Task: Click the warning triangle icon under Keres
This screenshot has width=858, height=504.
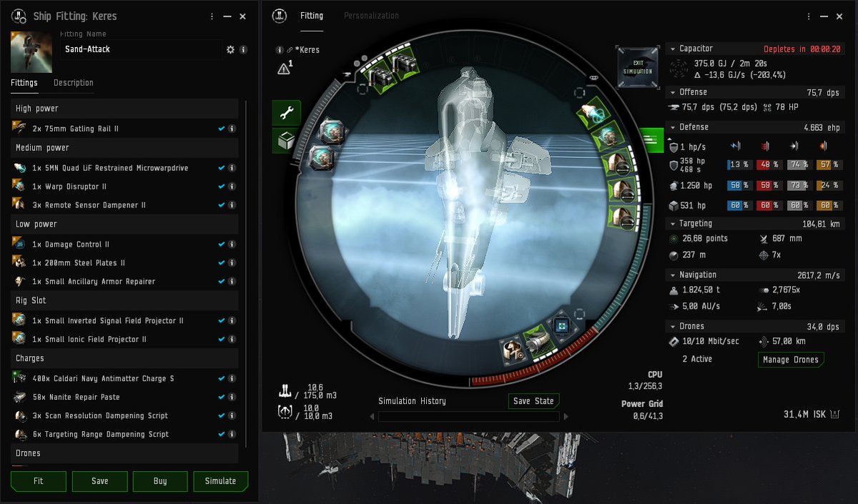Action: (x=283, y=69)
